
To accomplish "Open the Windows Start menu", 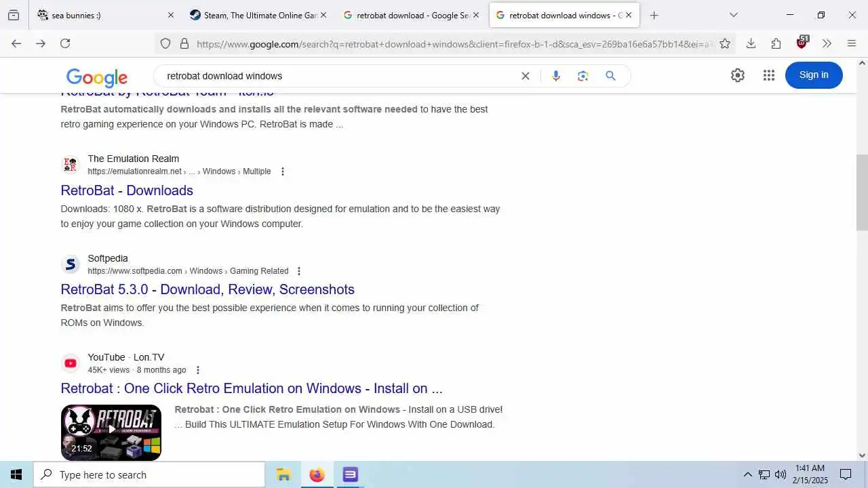I will click(x=16, y=474).
